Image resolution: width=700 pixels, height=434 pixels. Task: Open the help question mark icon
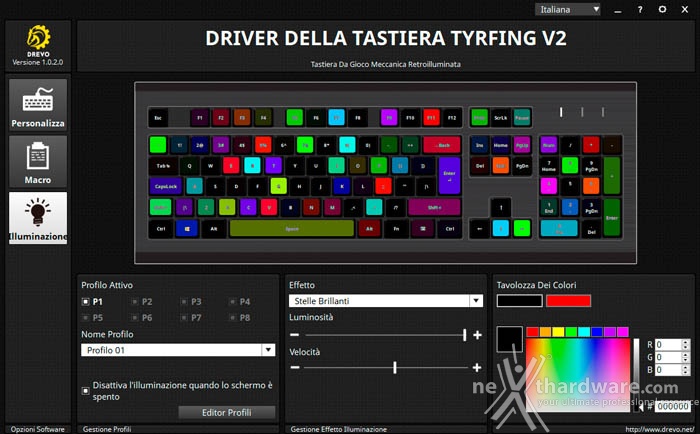pyautogui.click(x=640, y=9)
